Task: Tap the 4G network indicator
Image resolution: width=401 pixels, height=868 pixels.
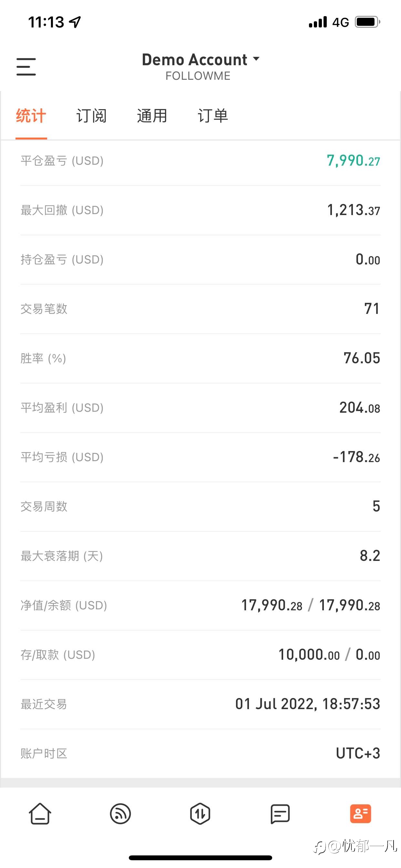Action: point(340,23)
